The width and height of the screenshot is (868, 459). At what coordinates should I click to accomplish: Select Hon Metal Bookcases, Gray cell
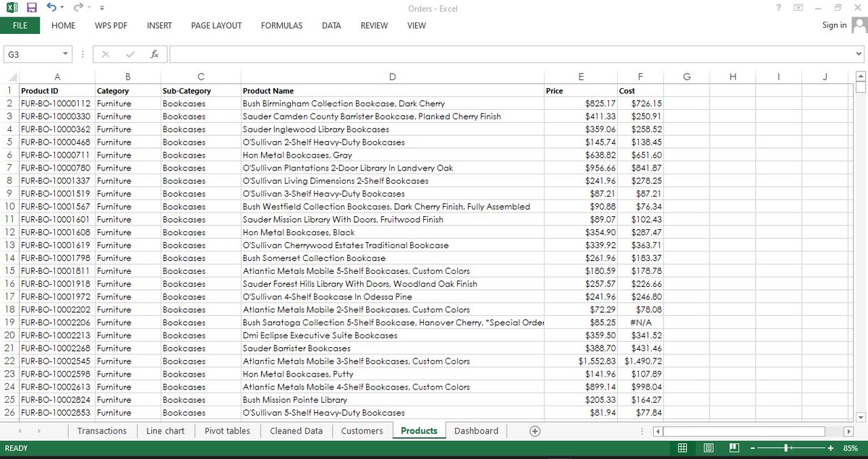[x=391, y=155]
